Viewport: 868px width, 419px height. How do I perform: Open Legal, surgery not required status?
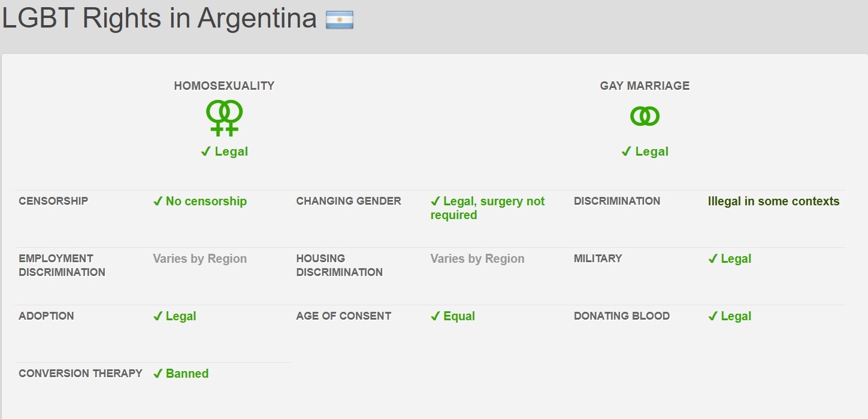pos(488,208)
